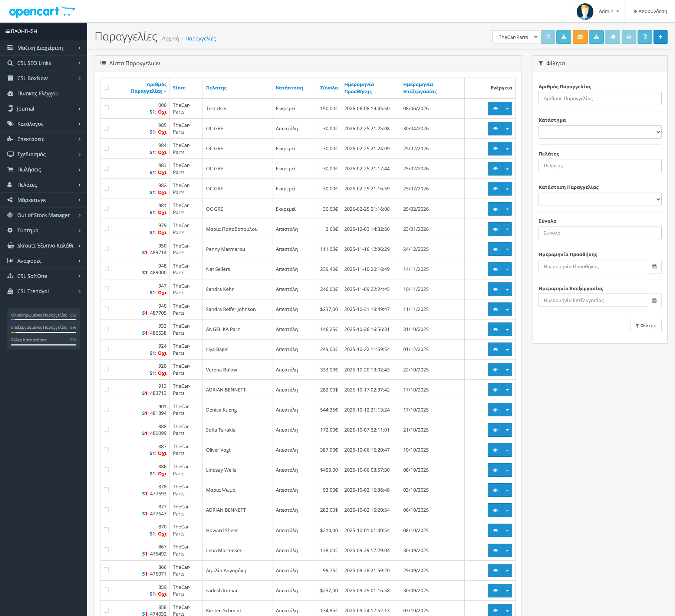675x616 pixels.
Task: Check the checkbox for order 888
Action: click(x=106, y=429)
